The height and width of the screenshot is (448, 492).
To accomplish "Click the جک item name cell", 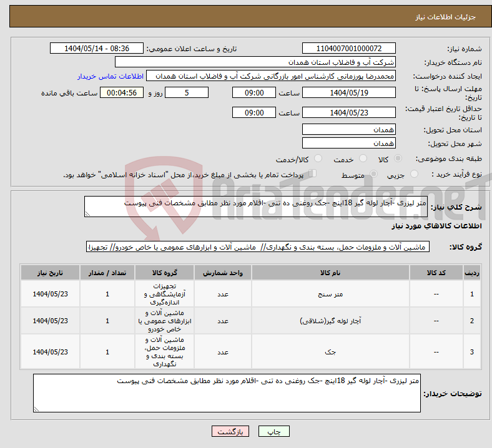I will (330, 352).
